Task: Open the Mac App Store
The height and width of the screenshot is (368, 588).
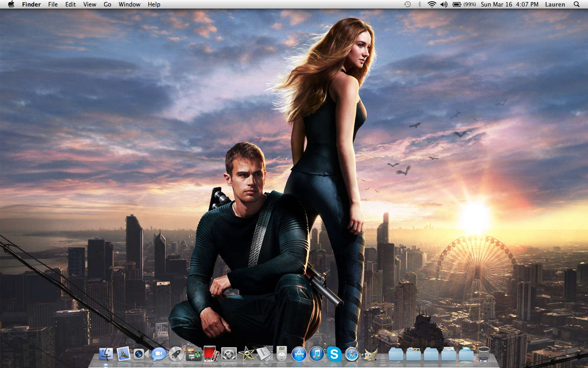Action: (299, 354)
